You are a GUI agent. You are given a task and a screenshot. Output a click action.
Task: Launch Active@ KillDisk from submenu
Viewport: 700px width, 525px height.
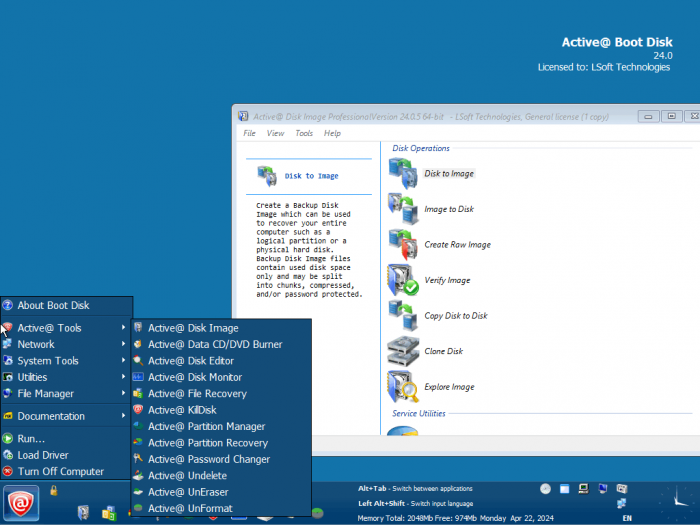point(182,410)
